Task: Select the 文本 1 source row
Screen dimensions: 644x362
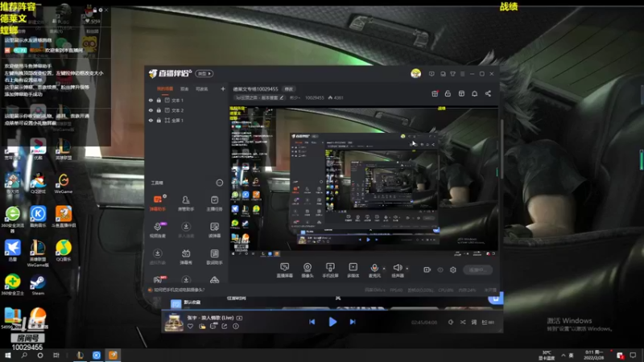Action: 187,100
